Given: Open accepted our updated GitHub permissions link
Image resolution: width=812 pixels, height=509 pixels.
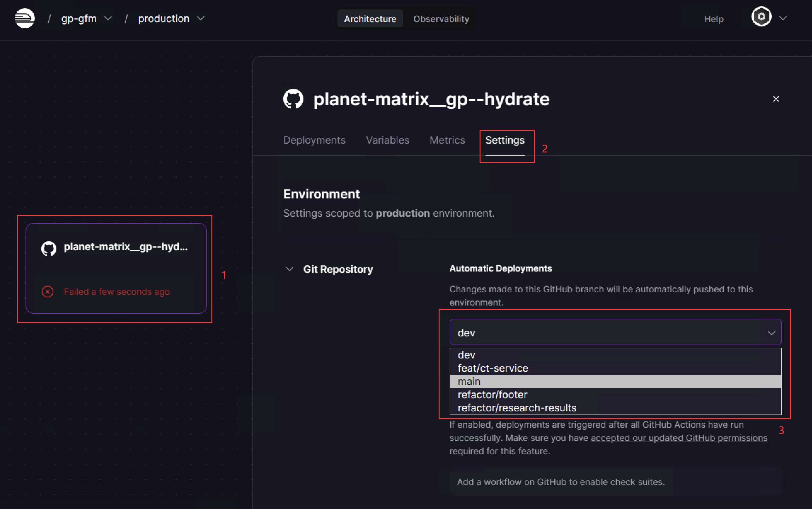Looking at the screenshot, I should pos(679,438).
